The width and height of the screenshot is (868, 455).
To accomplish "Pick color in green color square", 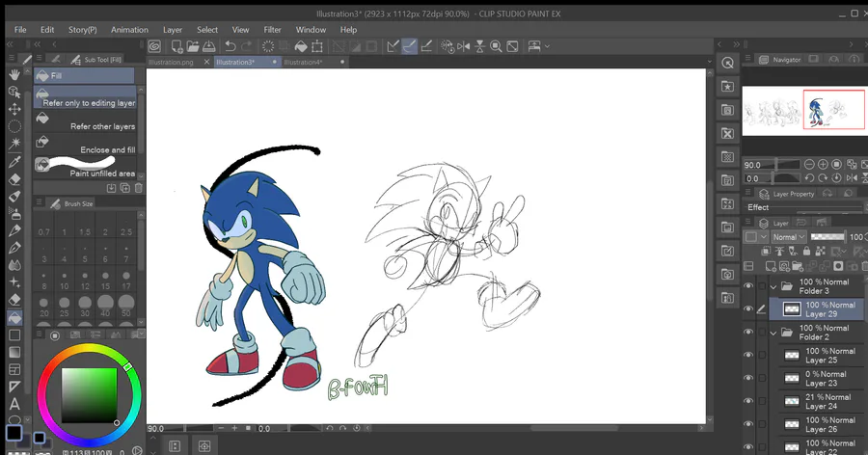I will [89, 395].
